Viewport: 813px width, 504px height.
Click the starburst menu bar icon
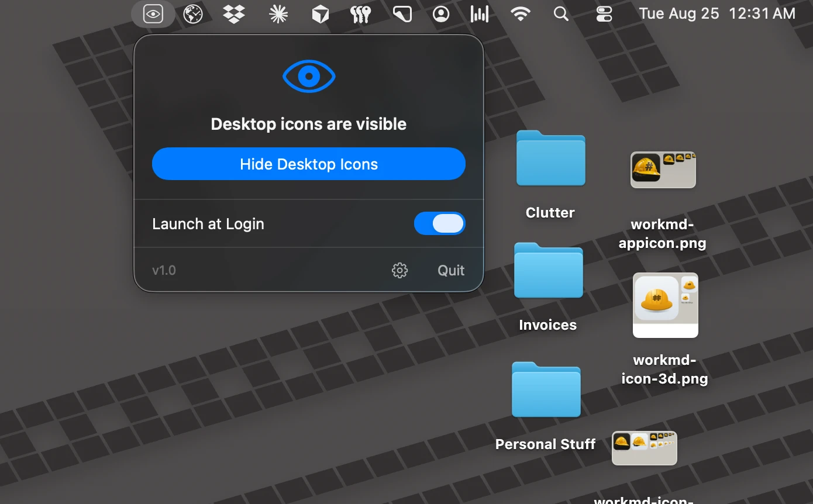[x=278, y=14]
